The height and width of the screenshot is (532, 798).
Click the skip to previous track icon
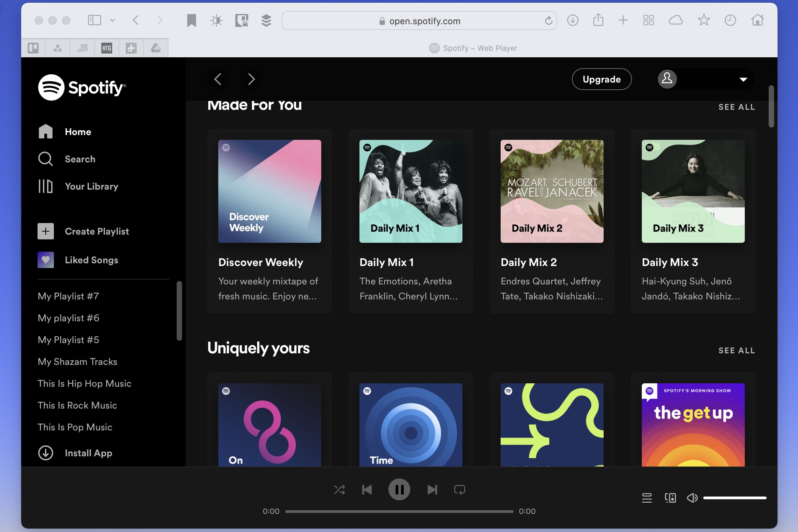pos(367,489)
